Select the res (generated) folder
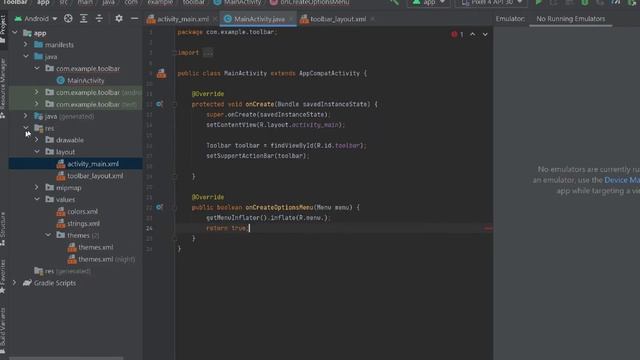Image resolution: width=640 pixels, height=360 pixels. [63, 271]
